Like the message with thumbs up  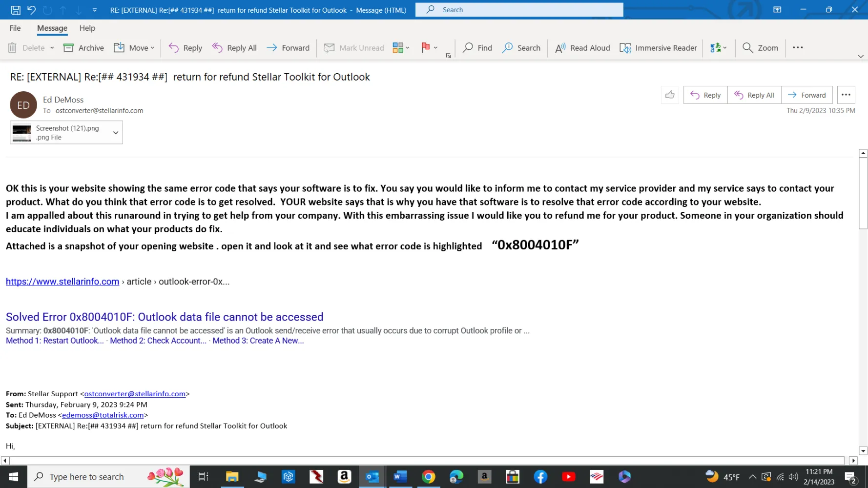670,95
